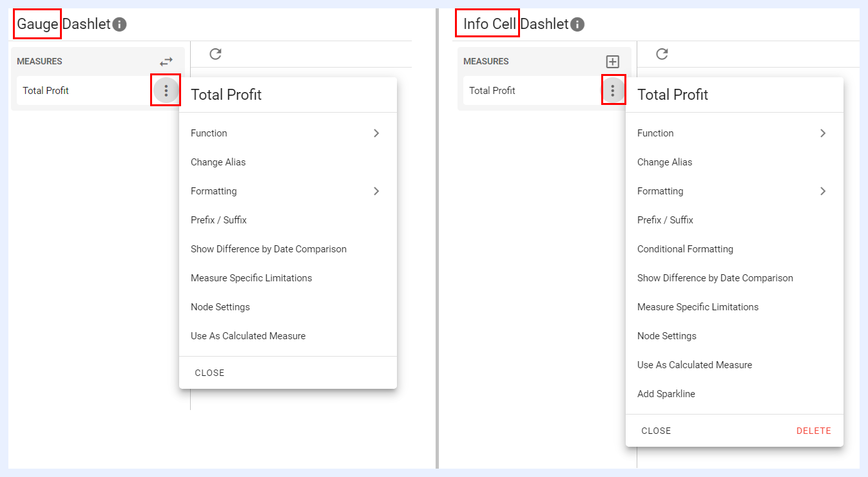Choose Show Difference by Date Comparison in Gauge menu
This screenshot has height=477, width=868.
tap(287, 249)
